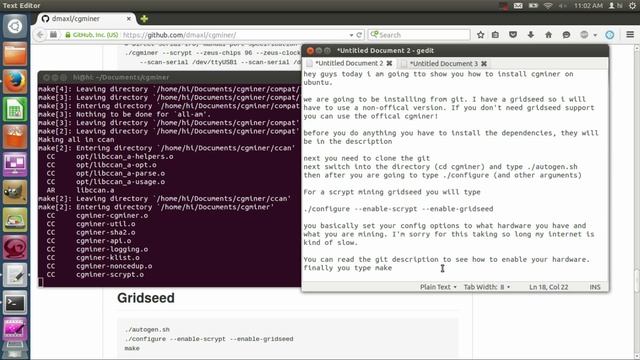Click terminal line 'Making all in ccan'
The image size is (640, 360).
pos(76,140)
